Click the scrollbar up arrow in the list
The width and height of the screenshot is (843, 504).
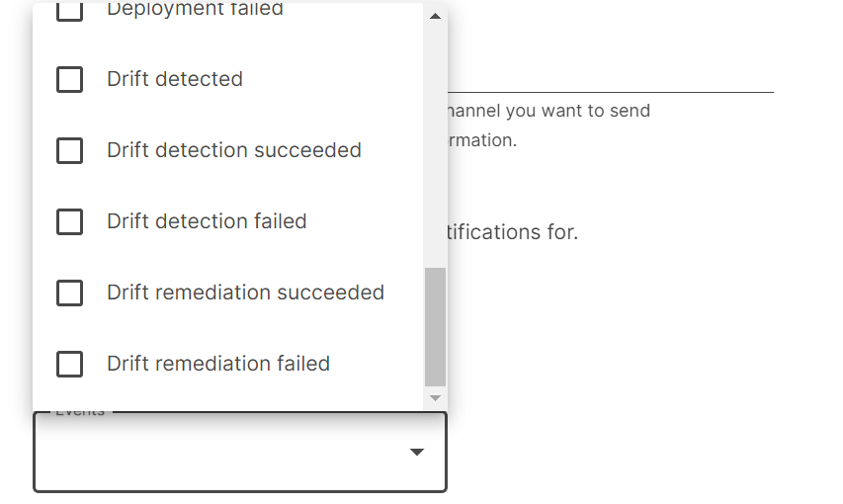pos(436,17)
